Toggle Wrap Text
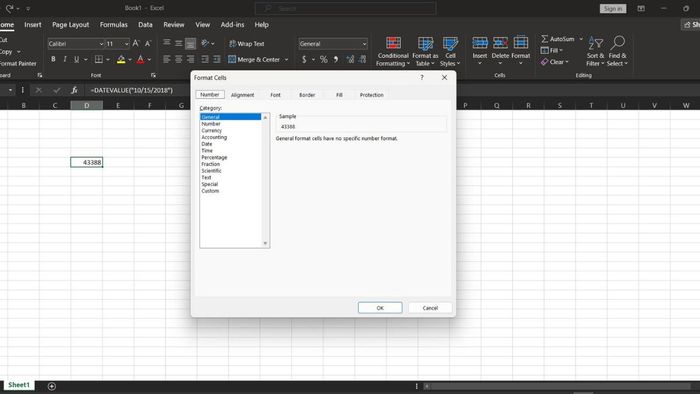The width and height of the screenshot is (700, 394). click(246, 43)
